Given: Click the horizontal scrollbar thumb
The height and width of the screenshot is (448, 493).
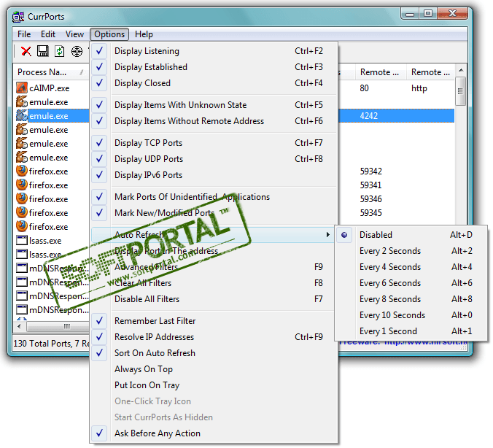Looking at the screenshot, I should (x=59, y=326).
